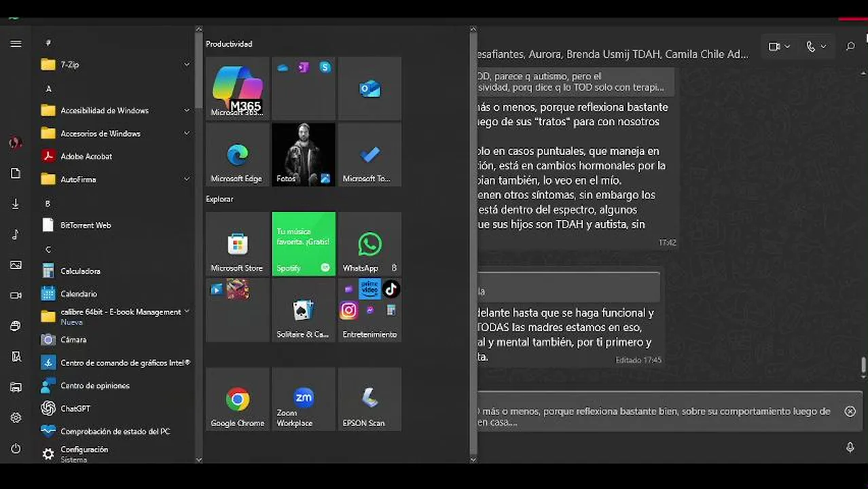Viewport: 868px width, 489px height.
Task: Open the Entretenimiento tile folder
Action: [x=369, y=310]
